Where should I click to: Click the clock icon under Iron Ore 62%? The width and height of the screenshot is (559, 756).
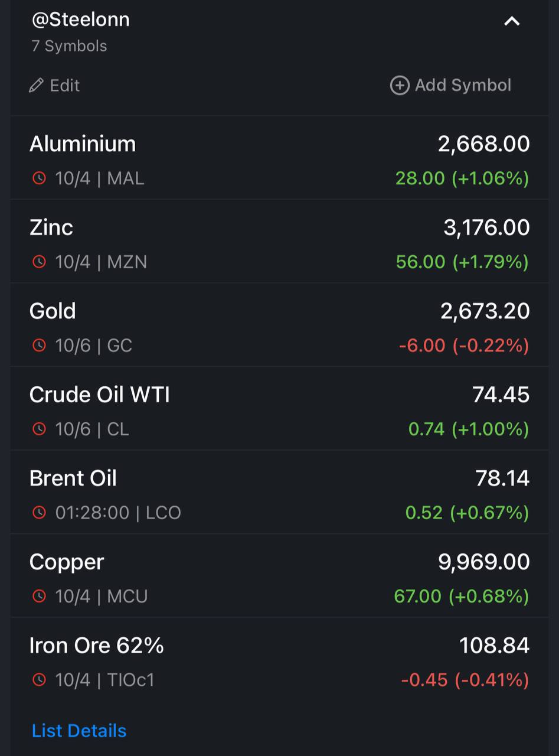coord(39,680)
